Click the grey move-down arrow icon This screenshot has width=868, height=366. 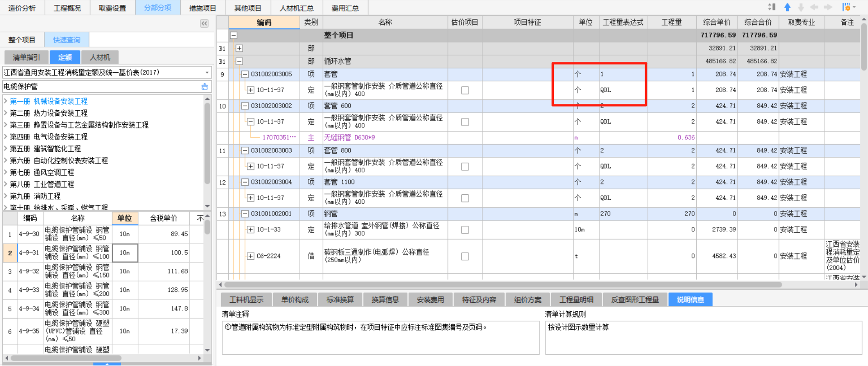(x=801, y=7)
